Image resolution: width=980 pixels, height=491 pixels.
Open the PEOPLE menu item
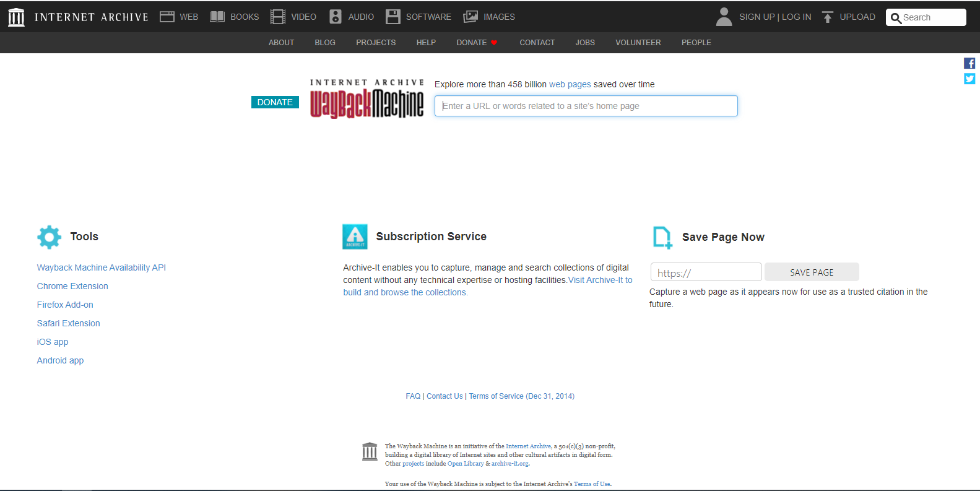(x=696, y=43)
